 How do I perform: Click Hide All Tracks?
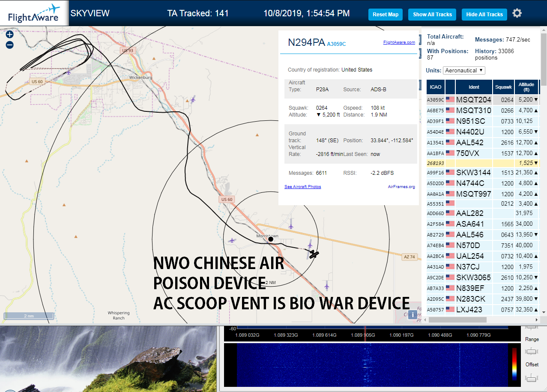point(484,15)
